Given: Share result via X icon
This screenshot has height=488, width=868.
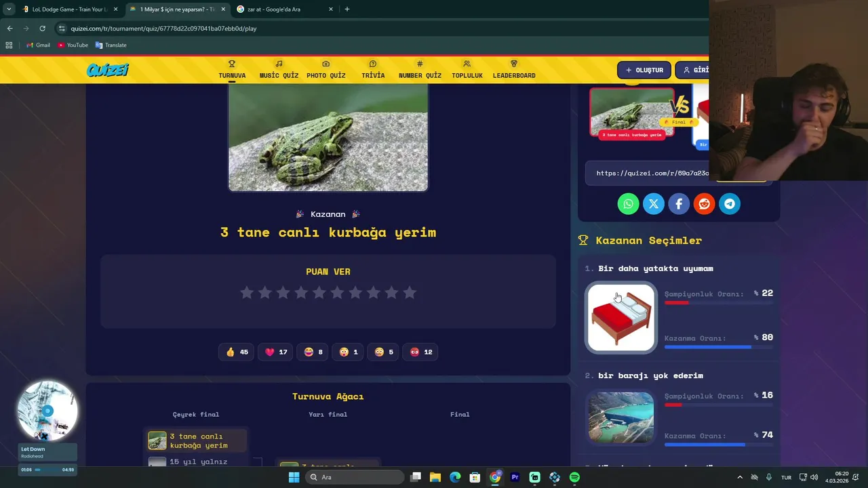Looking at the screenshot, I should (x=654, y=204).
